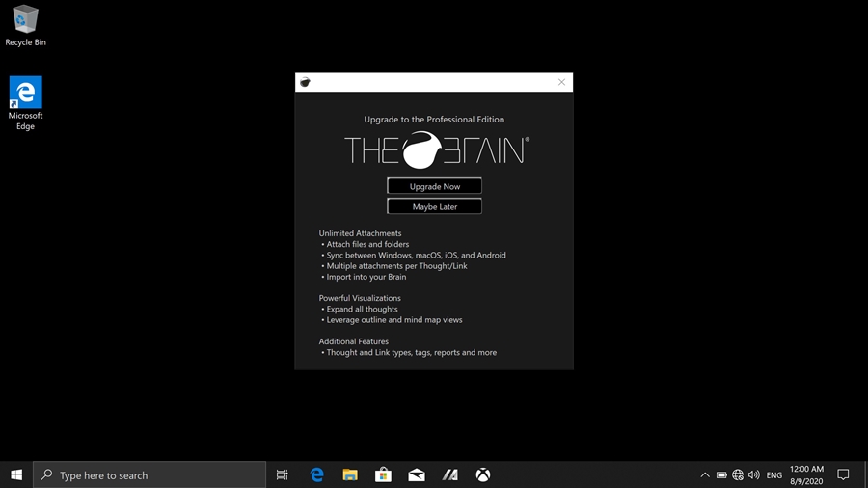Screen dimensions: 868x488
Task: Click 'Powerful Visualizations' heading
Action: (360, 298)
